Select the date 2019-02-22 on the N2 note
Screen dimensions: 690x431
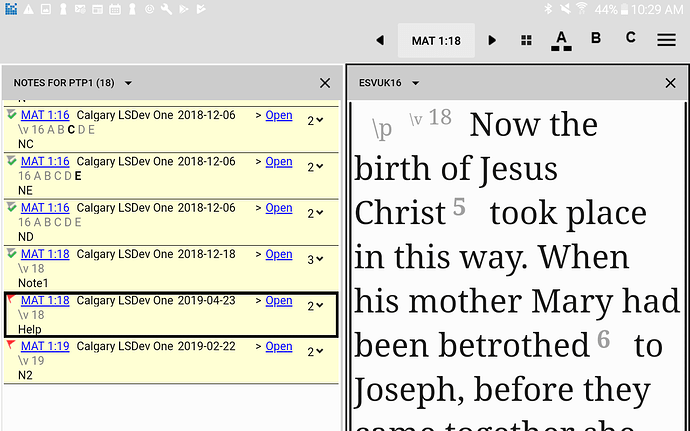(x=206, y=346)
